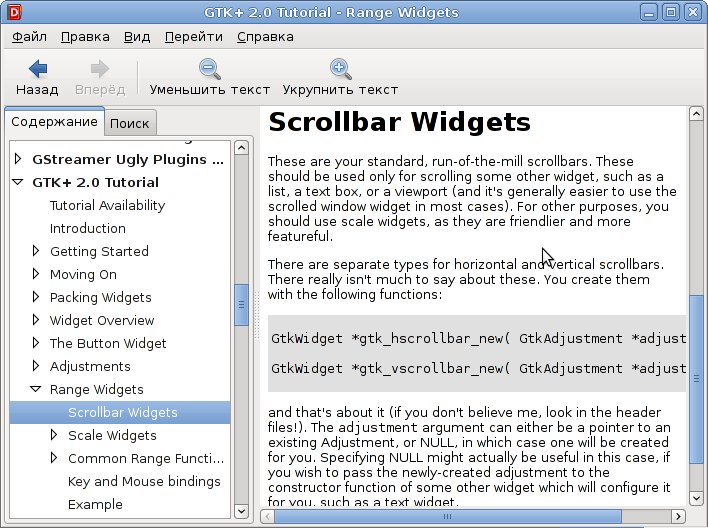The image size is (708, 528).
Task: Click the sidebar vertical scrollbar thumb
Action: coord(242,305)
